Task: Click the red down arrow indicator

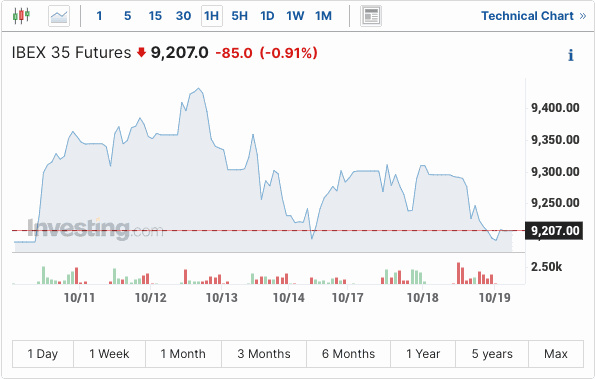Action: pyautogui.click(x=141, y=52)
